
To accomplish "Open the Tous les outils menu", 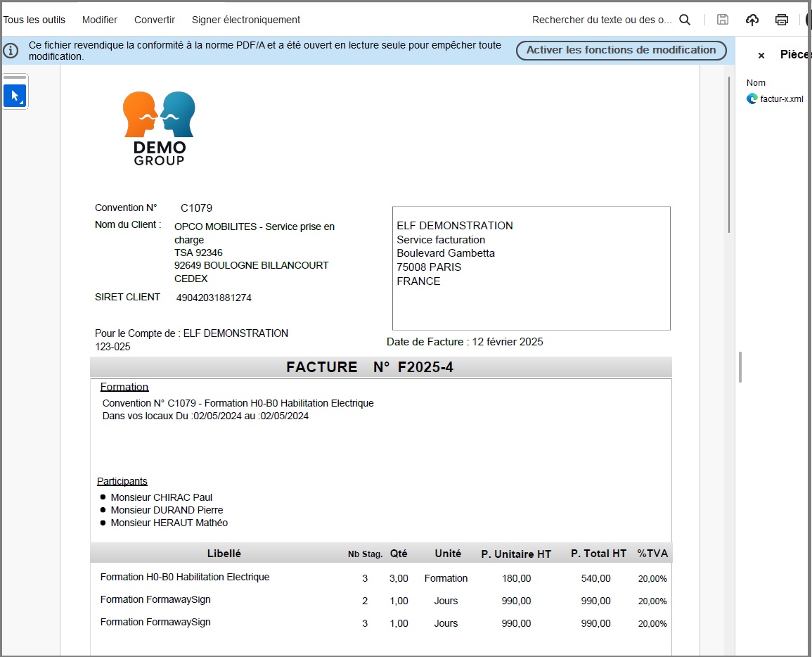I will point(34,20).
